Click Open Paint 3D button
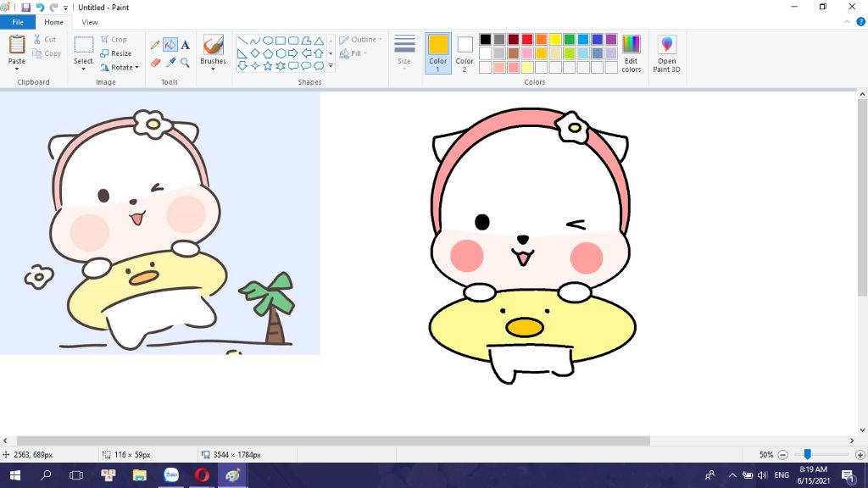868x488 pixels. coord(666,53)
